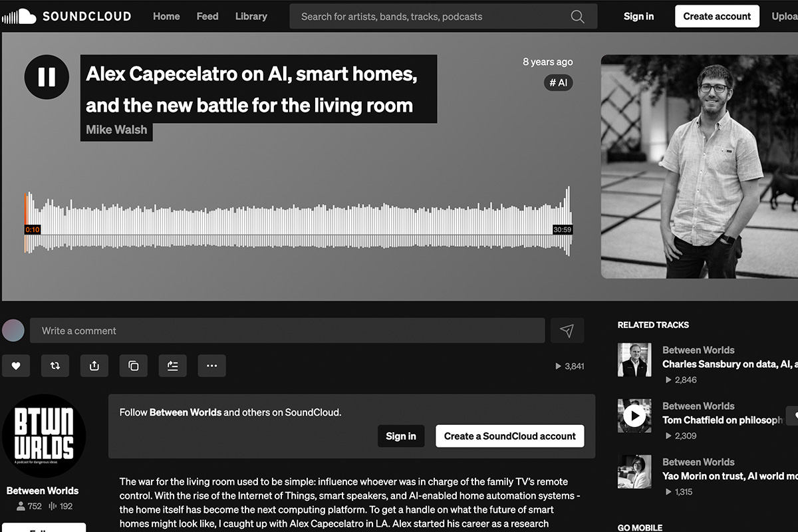Open the Feed page

(207, 16)
